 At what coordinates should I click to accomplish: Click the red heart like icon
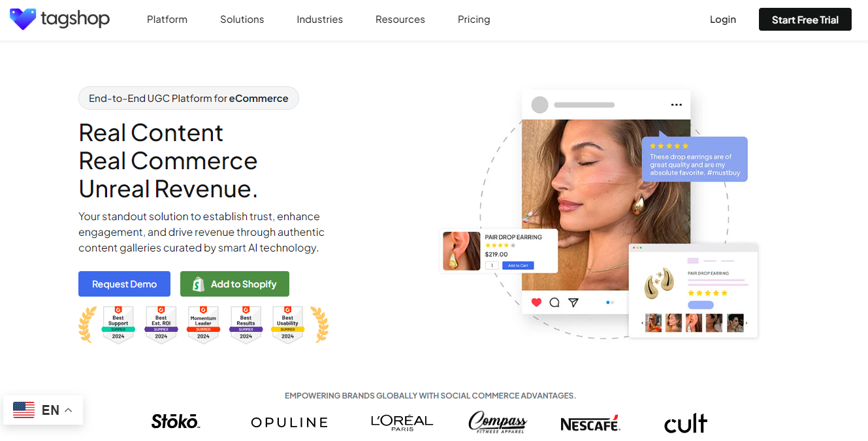tap(536, 302)
